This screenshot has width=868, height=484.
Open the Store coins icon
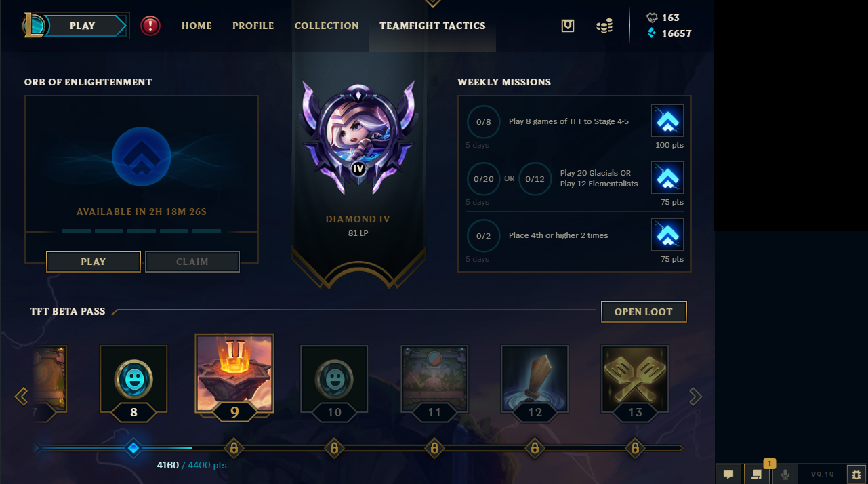pyautogui.click(x=604, y=26)
